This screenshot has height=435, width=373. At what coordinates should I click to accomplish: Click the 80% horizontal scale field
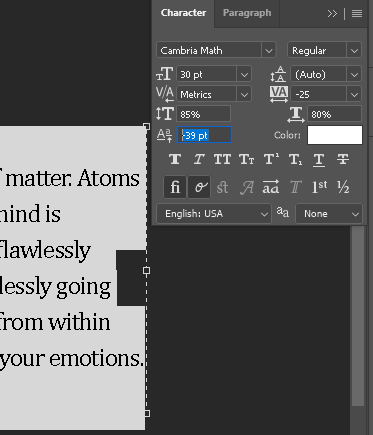[334, 114]
